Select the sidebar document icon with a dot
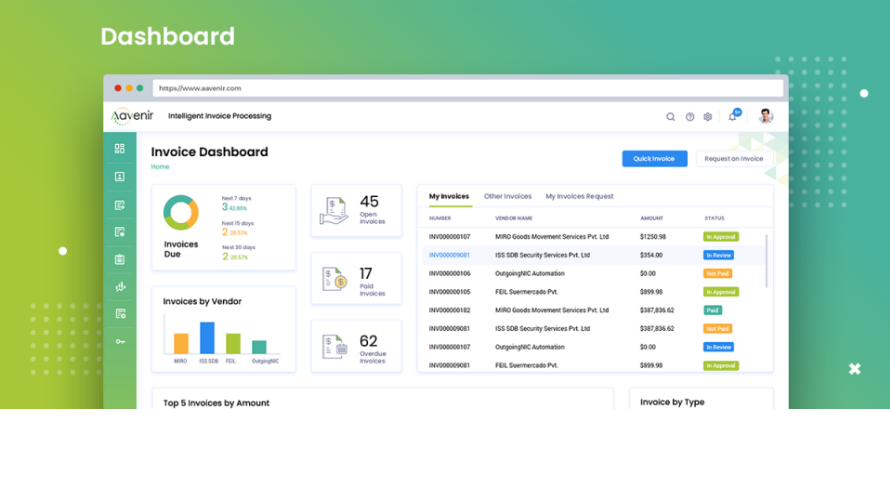The height and width of the screenshot is (500, 890). [x=119, y=232]
